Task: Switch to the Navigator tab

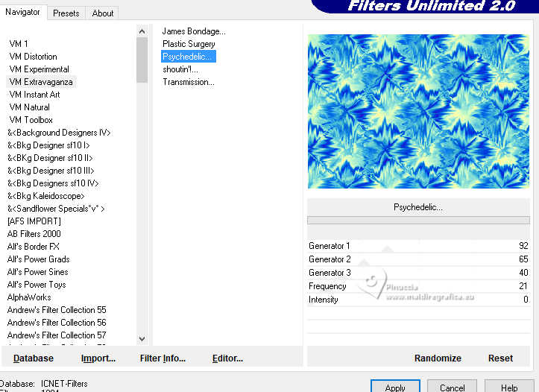Action: (22, 13)
